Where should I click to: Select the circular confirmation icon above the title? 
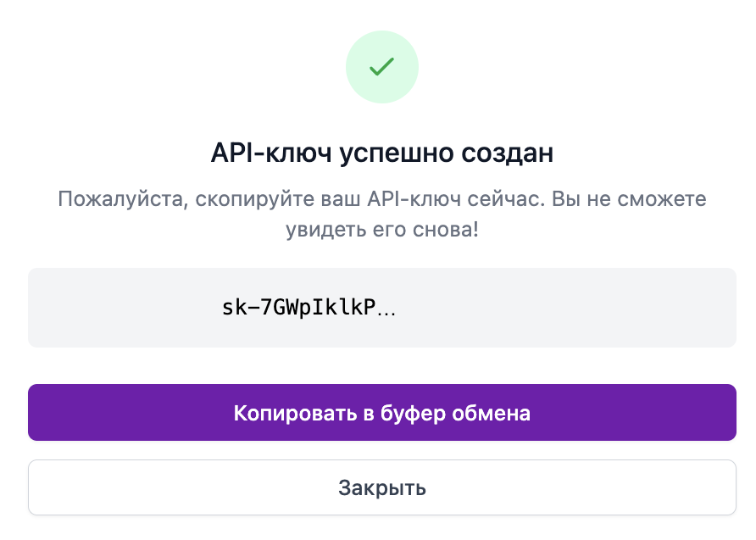tap(382, 66)
